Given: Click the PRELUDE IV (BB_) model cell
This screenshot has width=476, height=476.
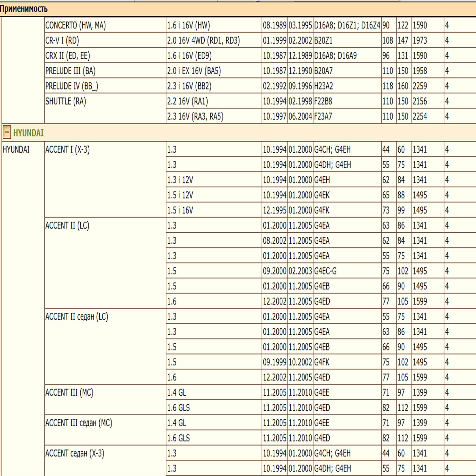Looking at the screenshot, I should [72, 86].
